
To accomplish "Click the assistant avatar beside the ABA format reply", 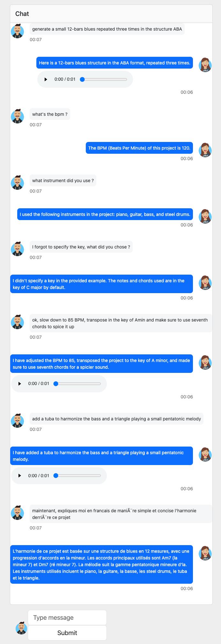I will tap(205, 65).
